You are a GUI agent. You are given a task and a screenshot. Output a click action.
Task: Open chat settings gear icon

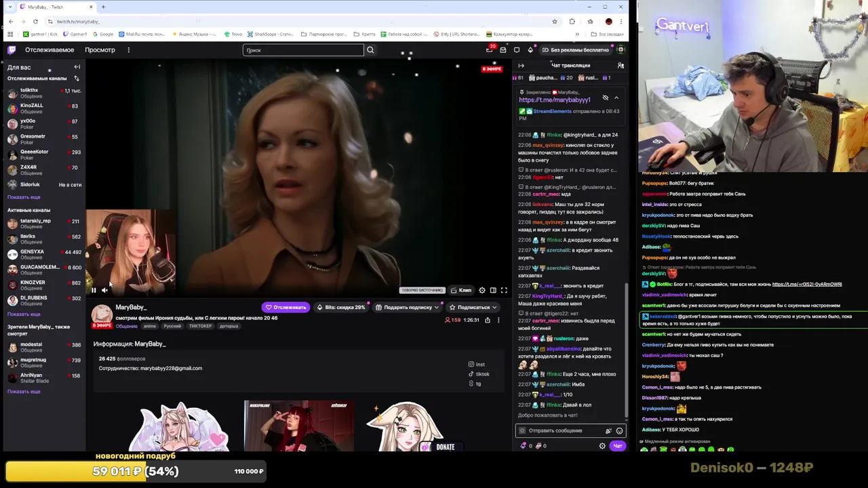click(x=602, y=446)
